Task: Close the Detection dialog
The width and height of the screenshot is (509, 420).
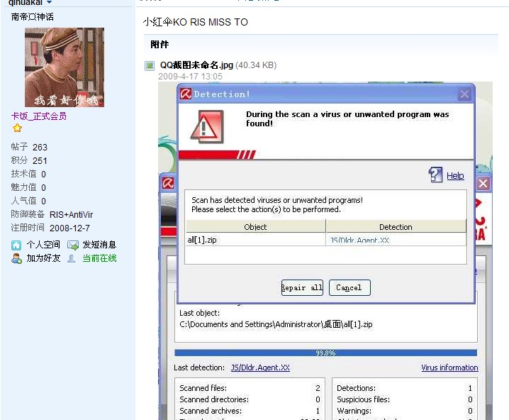Action: click(464, 94)
